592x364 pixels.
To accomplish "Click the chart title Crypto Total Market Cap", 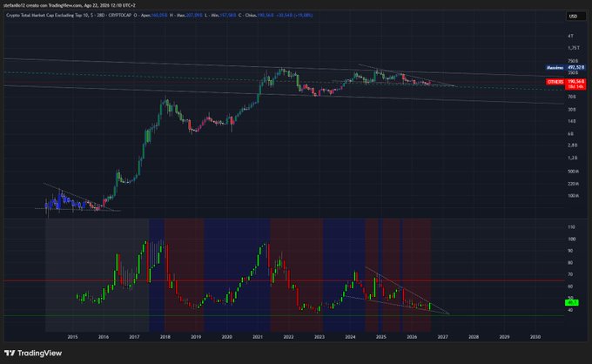I will pos(50,16).
